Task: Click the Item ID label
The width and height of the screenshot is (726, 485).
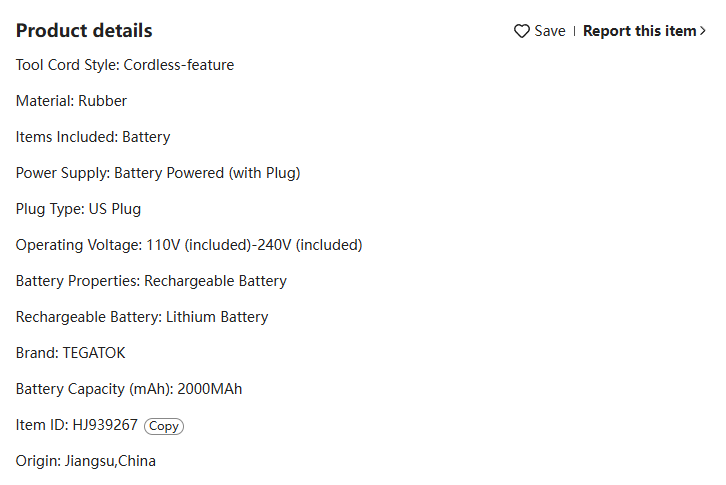Action: 42,425
